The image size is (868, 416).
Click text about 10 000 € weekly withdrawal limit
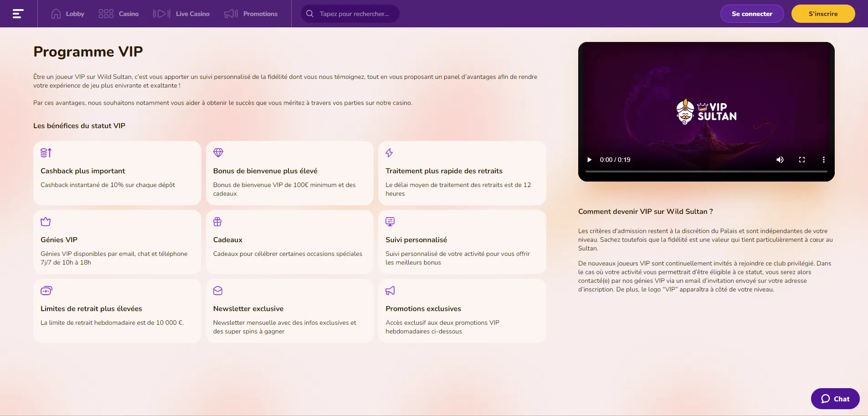(112, 322)
